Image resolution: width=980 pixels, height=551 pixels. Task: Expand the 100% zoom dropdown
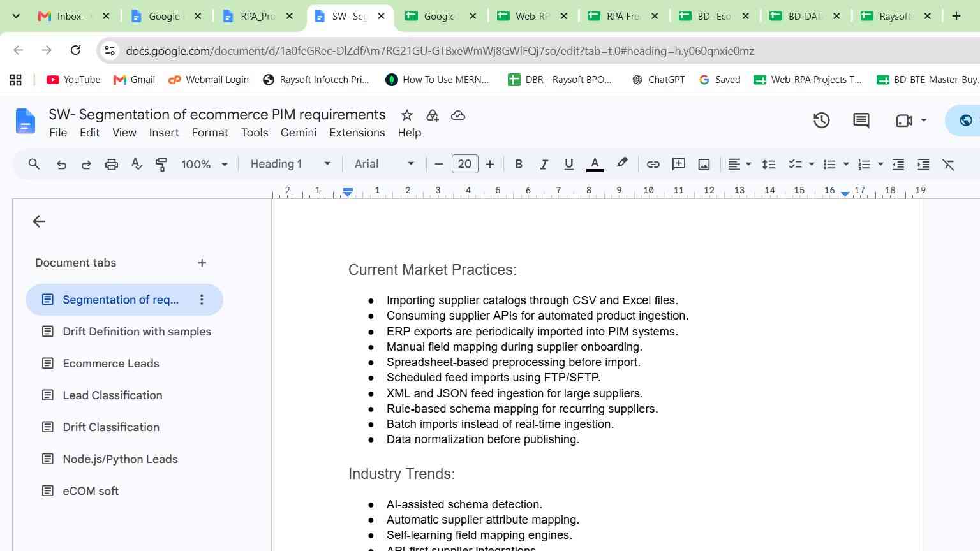[x=204, y=165]
